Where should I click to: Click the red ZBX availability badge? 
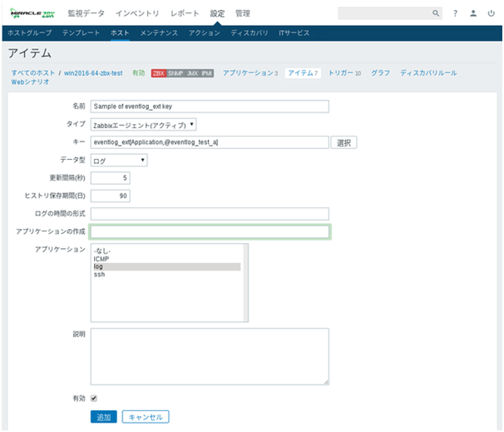158,73
